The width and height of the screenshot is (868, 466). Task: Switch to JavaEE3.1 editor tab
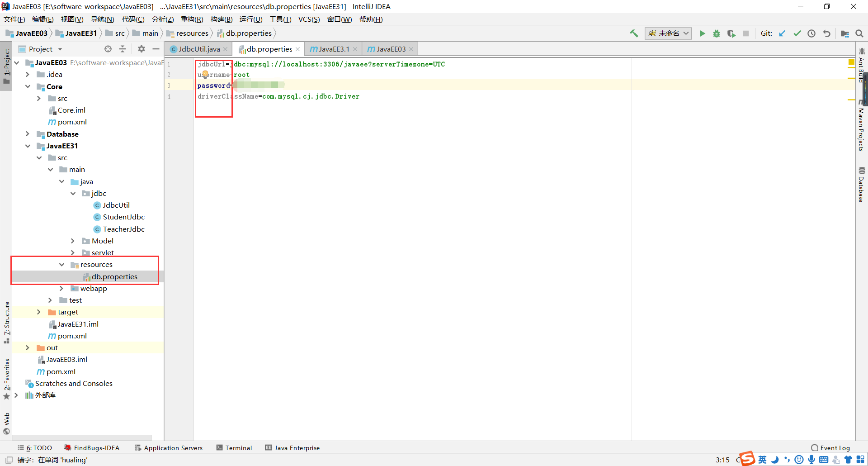pos(334,49)
